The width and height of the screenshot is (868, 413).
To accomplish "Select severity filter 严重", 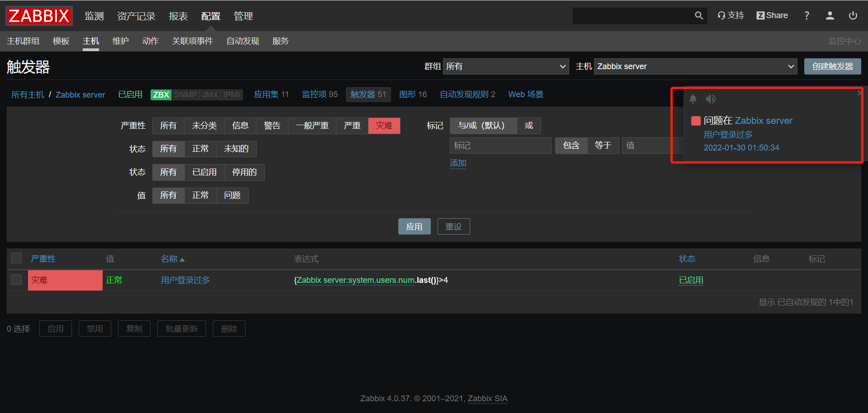I will point(352,126).
